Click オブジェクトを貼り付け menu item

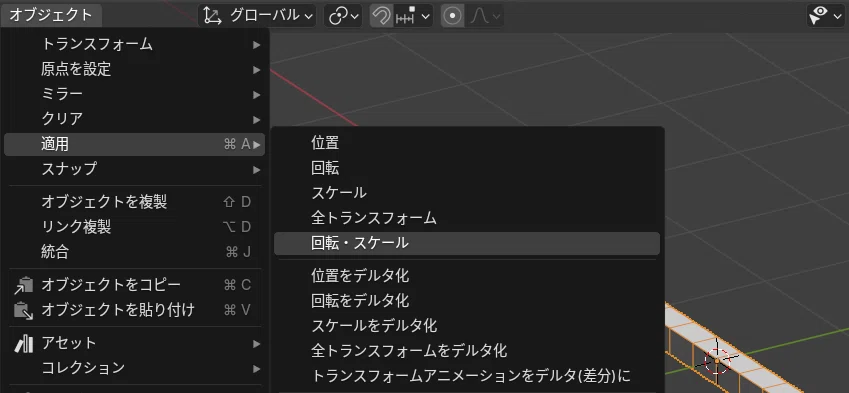coord(134,310)
